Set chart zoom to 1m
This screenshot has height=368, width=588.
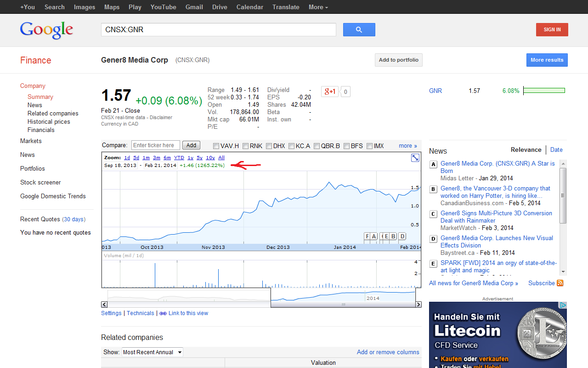pyautogui.click(x=146, y=158)
